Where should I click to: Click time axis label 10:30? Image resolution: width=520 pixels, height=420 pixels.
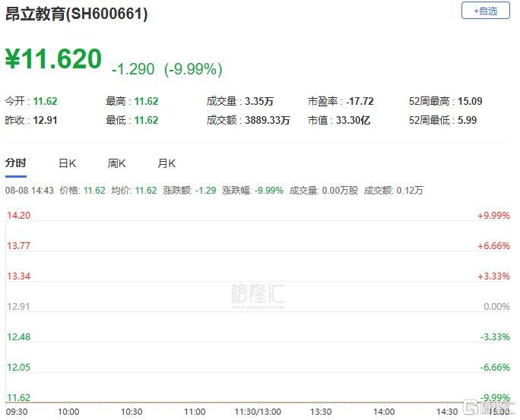pyautogui.click(x=132, y=412)
